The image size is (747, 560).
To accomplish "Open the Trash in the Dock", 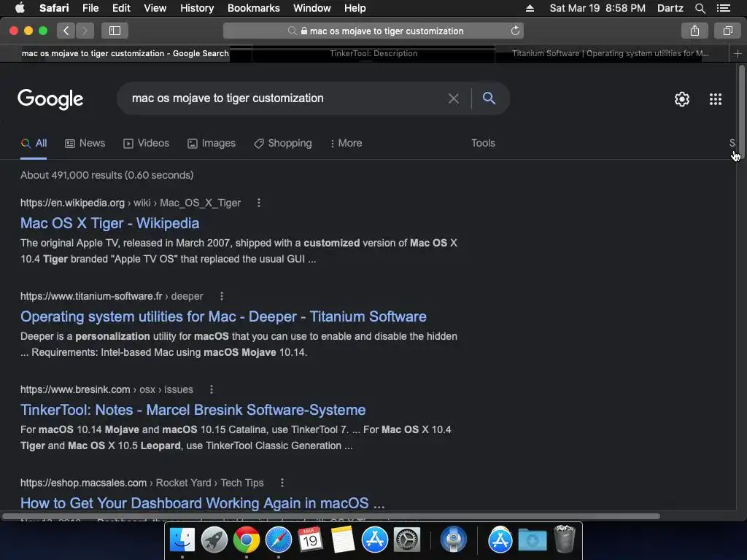I will coord(565,539).
